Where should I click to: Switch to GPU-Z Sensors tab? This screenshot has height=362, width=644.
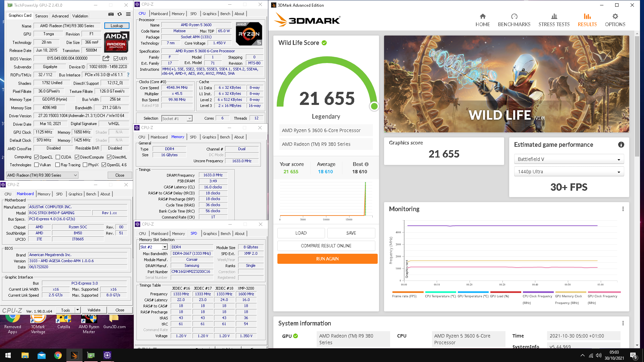[42, 16]
